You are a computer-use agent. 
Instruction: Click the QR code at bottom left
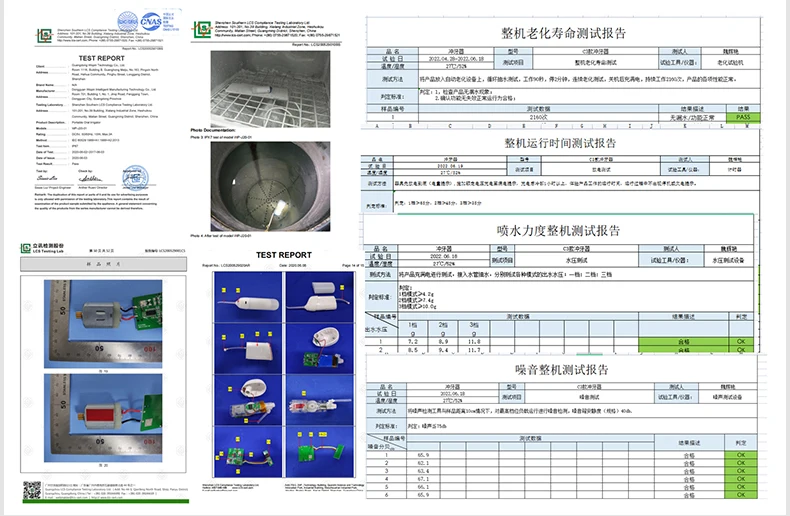(32, 490)
